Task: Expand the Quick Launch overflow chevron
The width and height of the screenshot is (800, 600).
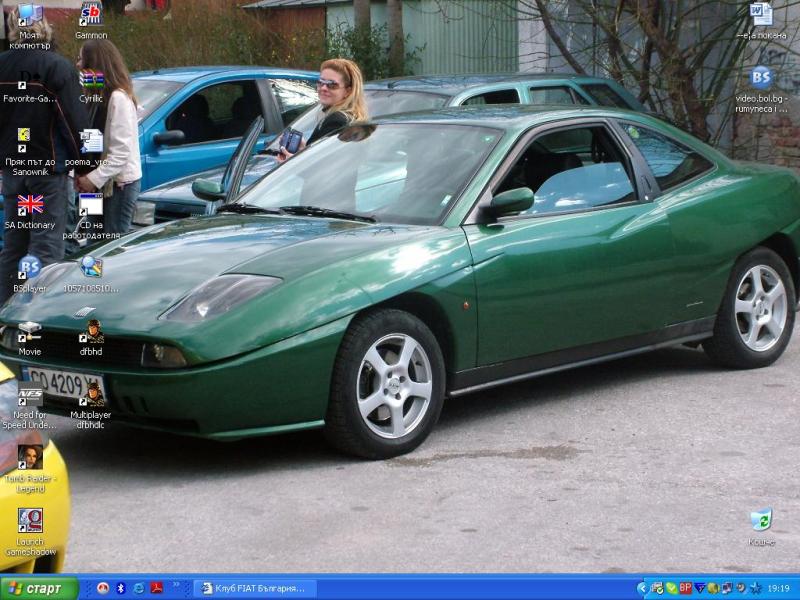Action: (x=177, y=585)
